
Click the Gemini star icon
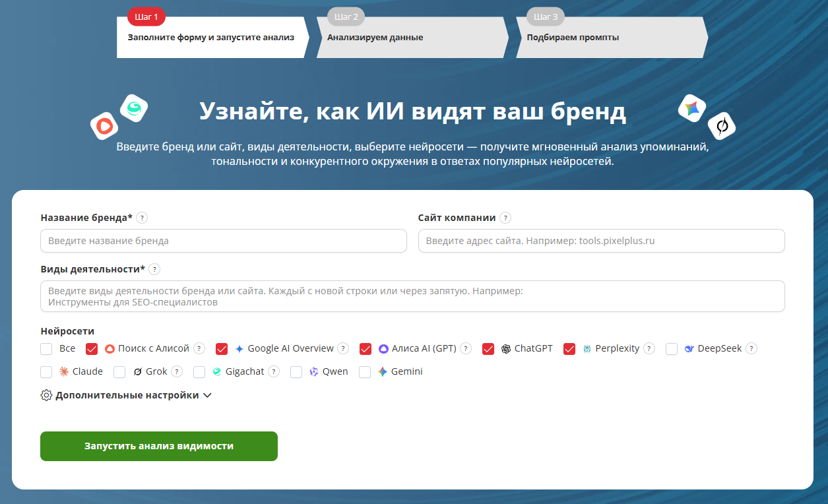tap(381, 371)
